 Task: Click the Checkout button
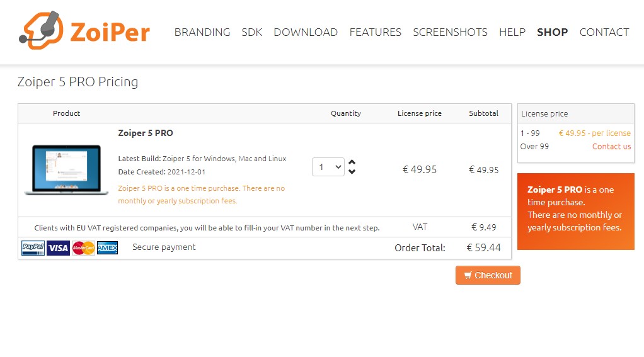point(488,275)
